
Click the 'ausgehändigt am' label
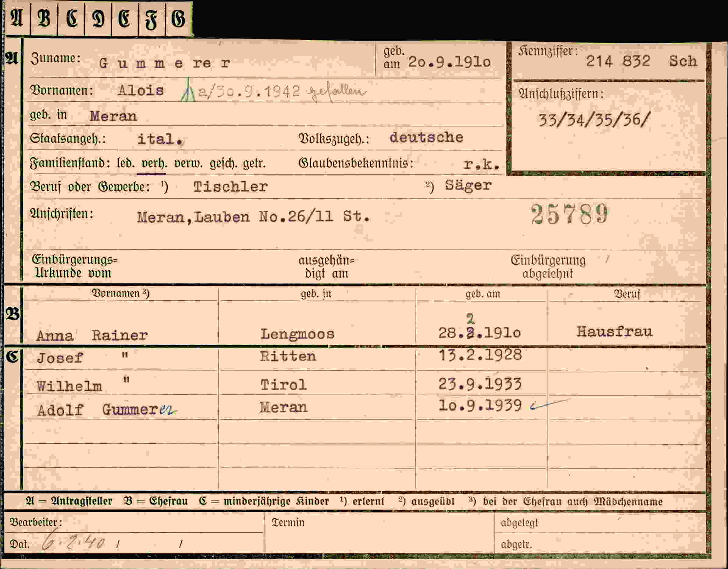point(326,267)
